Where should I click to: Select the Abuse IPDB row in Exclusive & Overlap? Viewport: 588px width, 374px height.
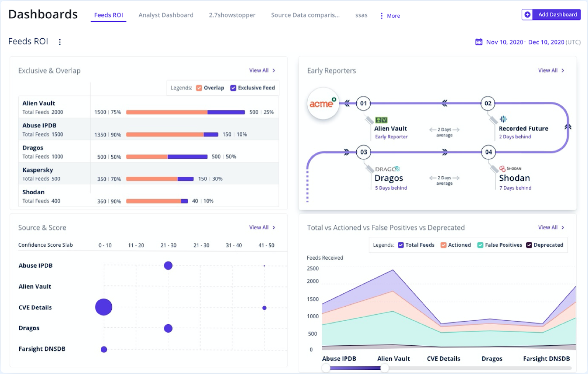(x=149, y=129)
